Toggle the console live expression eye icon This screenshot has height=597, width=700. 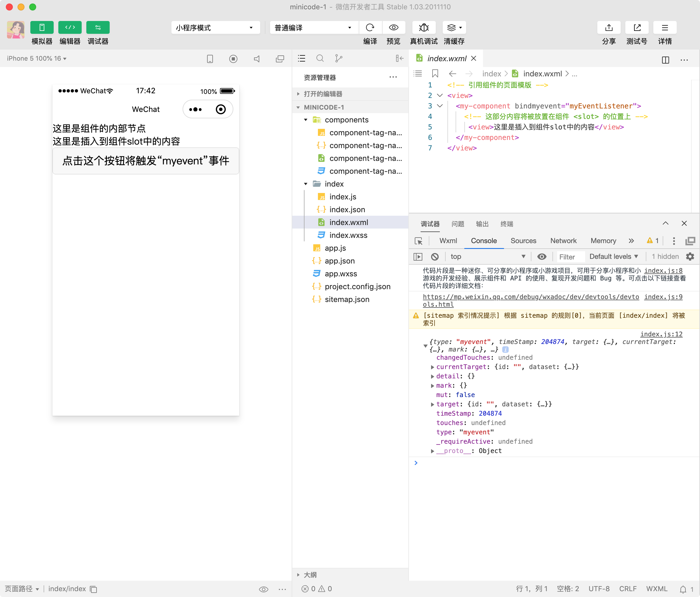542,257
